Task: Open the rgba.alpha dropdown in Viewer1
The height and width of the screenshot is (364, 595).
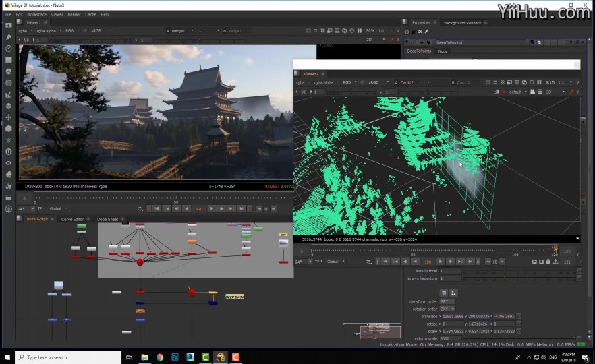Action: point(49,31)
